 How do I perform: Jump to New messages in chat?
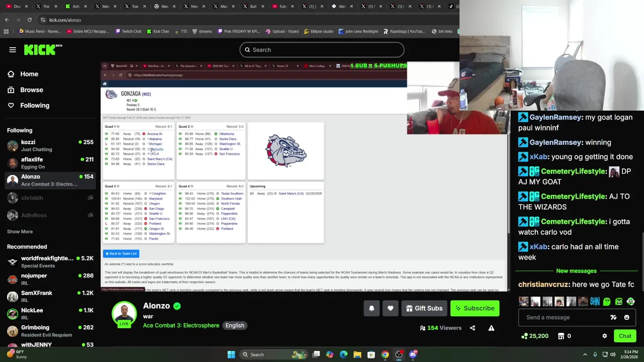point(576,271)
